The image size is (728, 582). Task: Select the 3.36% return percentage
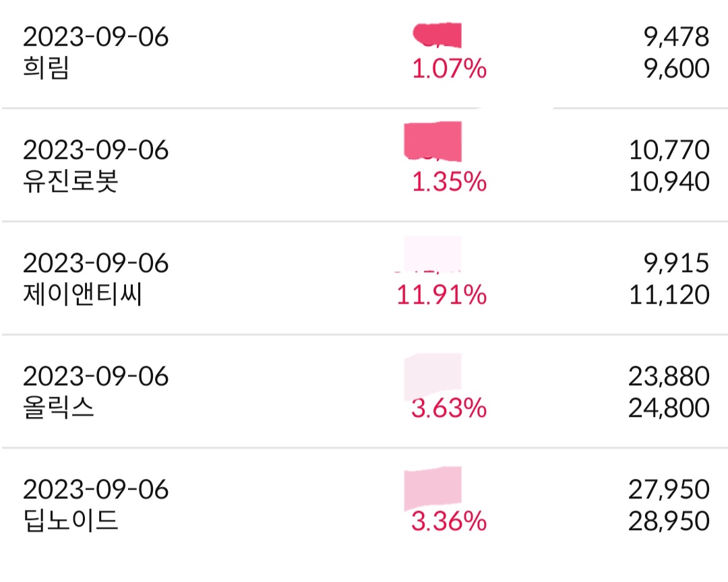click(449, 521)
